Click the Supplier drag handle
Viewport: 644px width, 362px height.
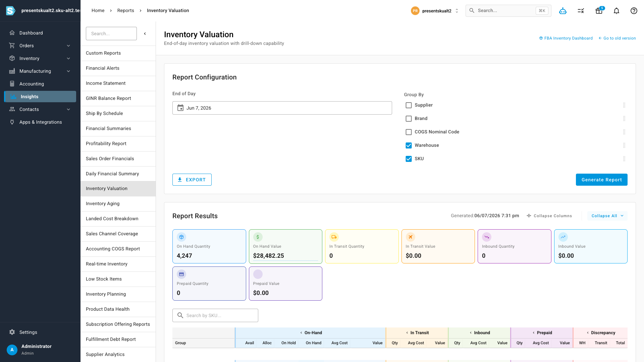tap(624, 105)
